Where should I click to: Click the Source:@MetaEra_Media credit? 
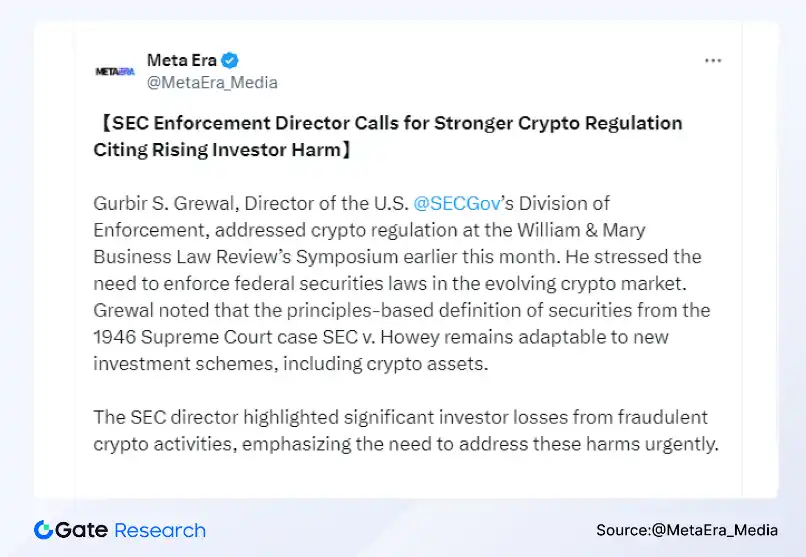(686, 530)
